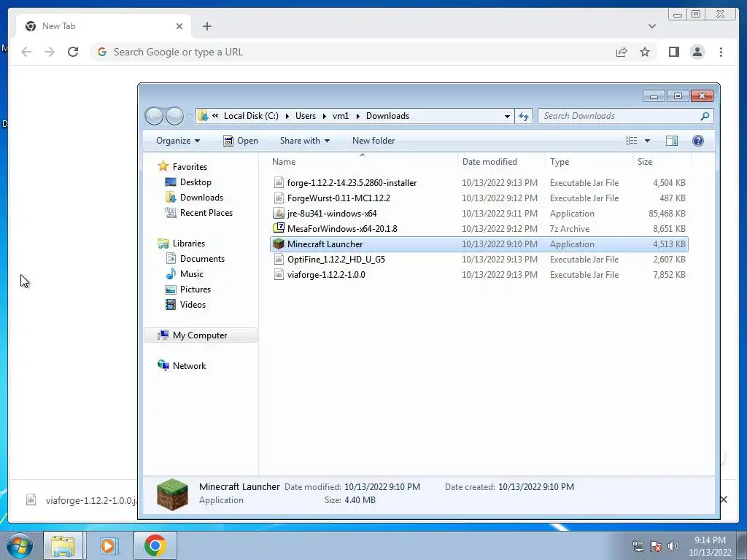
Task: Click the search magnifier in Explorer
Action: [x=705, y=116]
